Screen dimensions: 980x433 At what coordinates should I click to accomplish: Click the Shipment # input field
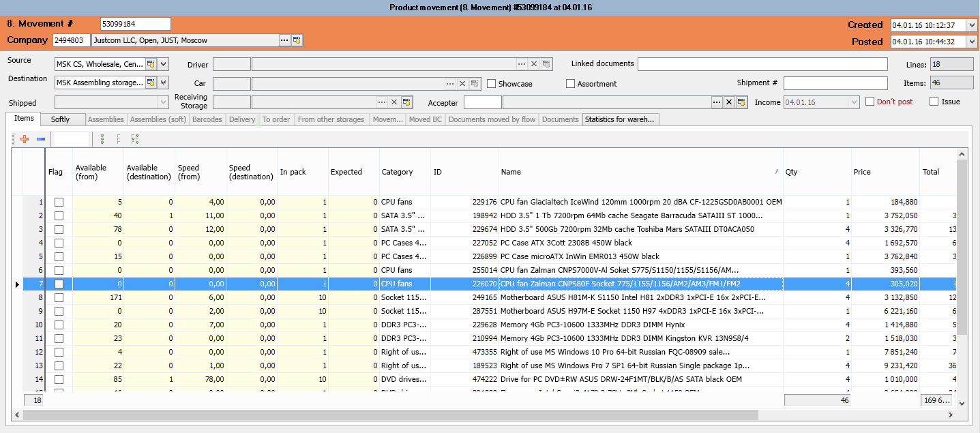point(835,83)
